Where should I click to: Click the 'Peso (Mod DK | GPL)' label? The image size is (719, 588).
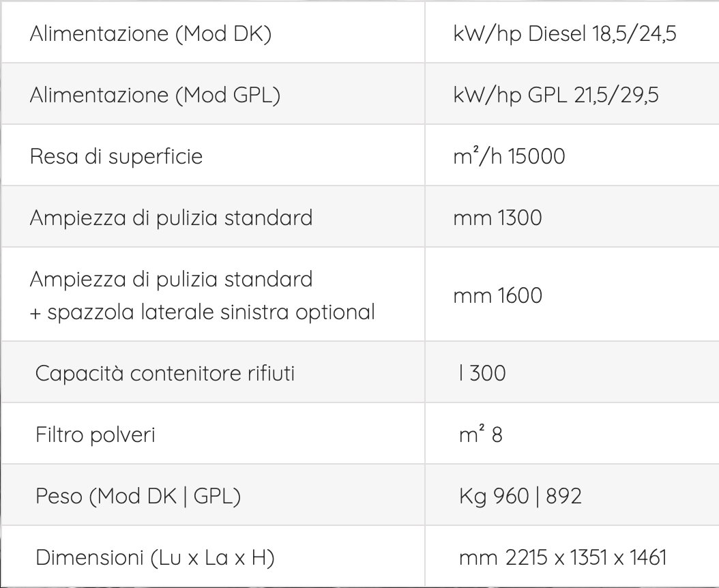(138, 497)
